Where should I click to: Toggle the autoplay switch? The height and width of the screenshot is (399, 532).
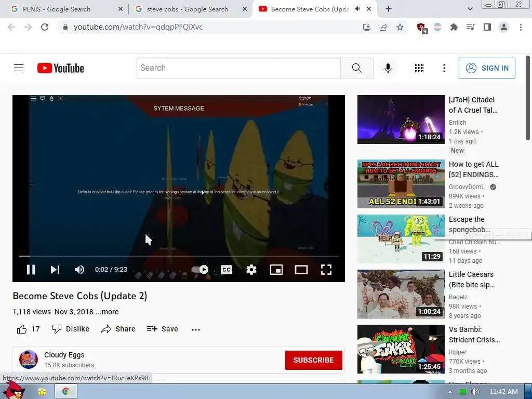coord(200,270)
